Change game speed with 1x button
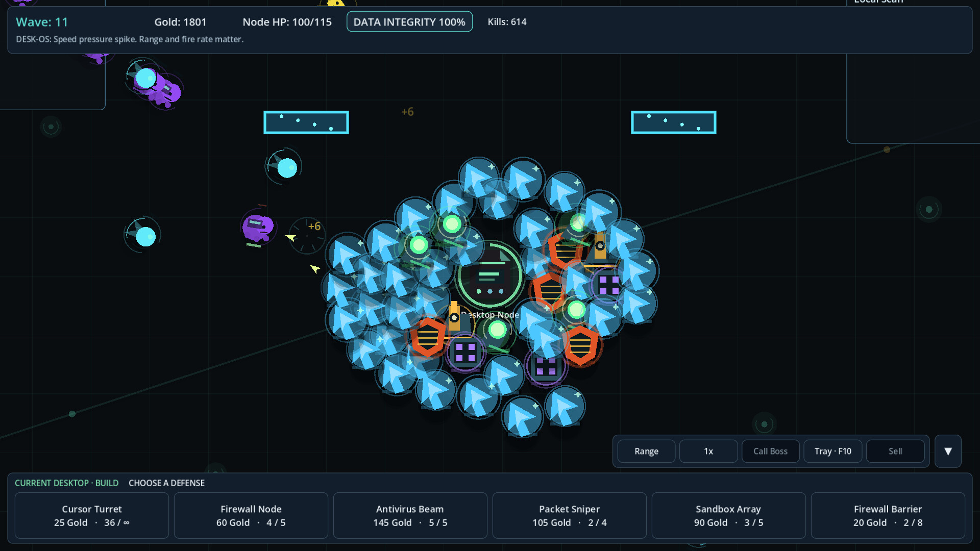 pos(708,451)
